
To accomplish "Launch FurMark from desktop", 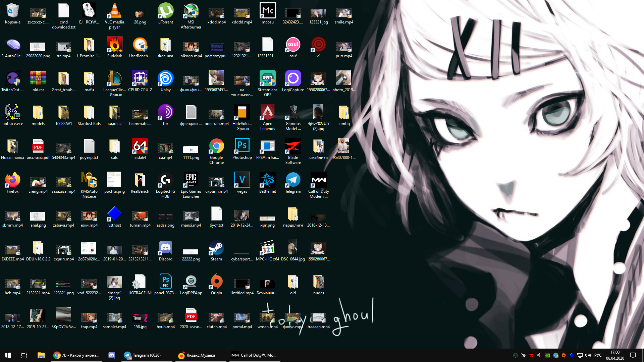I will 114,48.
